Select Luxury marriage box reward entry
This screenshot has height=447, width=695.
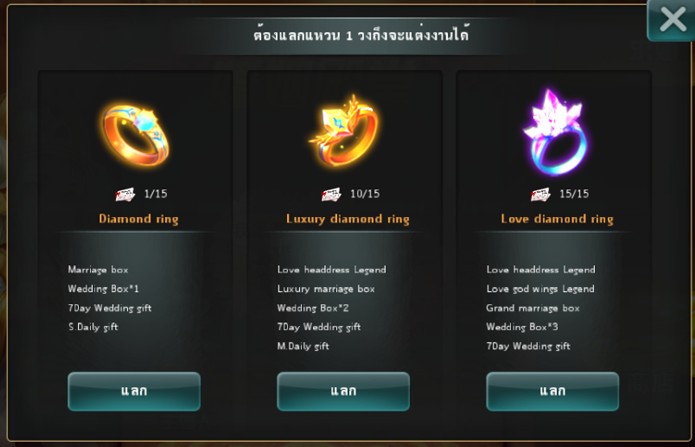(x=326, y=289)
